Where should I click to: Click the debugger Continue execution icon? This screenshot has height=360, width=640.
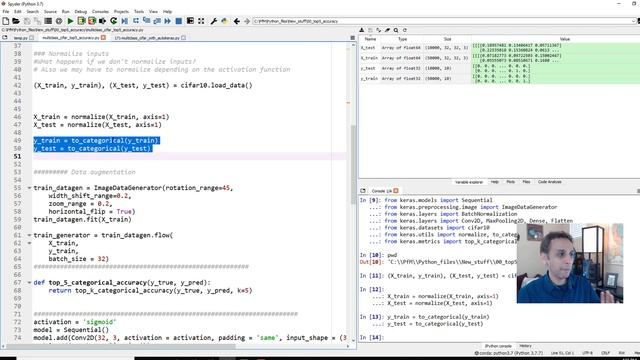point(168,21)
